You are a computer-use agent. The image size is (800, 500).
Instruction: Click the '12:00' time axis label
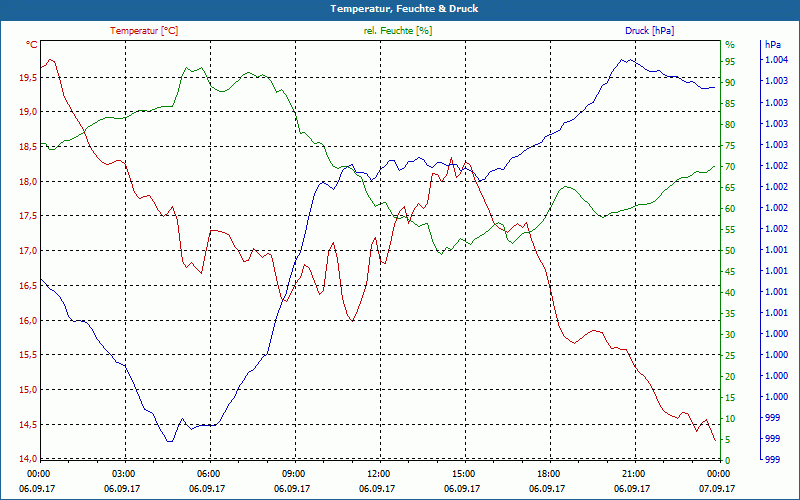coord(377,474)
